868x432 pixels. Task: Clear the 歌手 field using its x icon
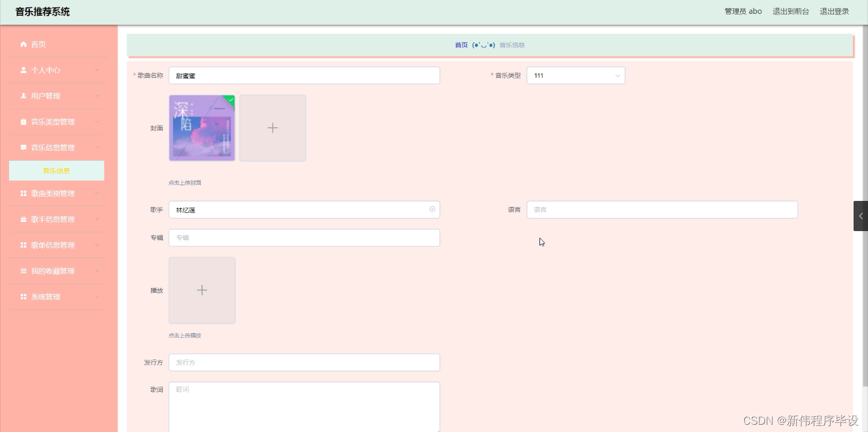(432, 209)
